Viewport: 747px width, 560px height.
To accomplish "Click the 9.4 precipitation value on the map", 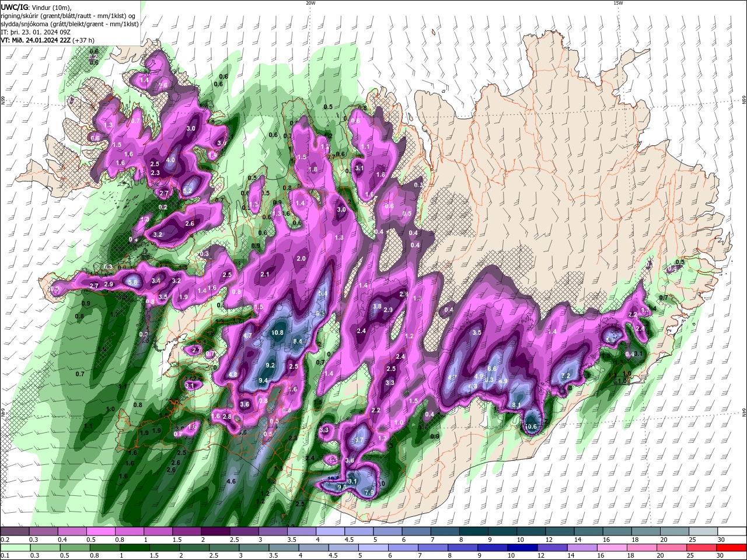I will tap(263, 380).
